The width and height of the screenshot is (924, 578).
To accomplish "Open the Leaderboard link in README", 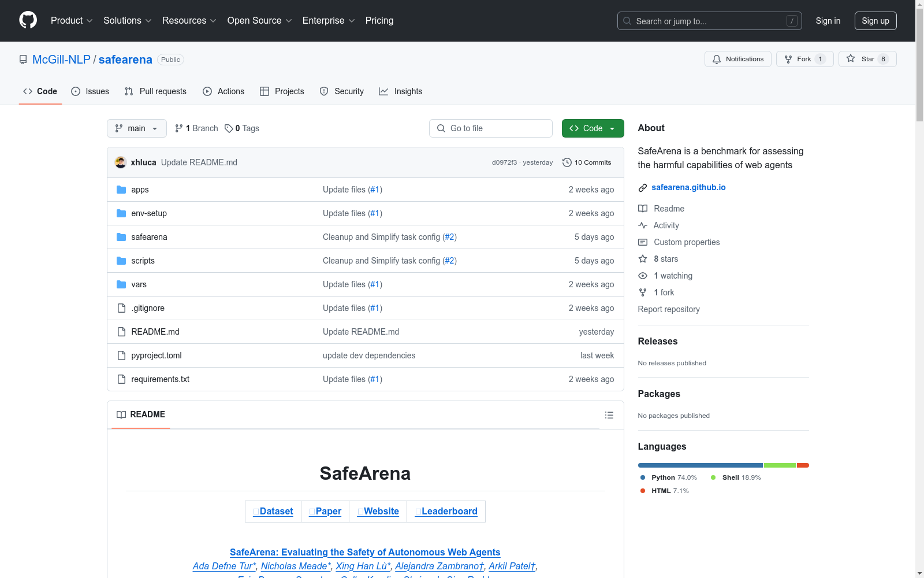I will pyautogui.click(x=446, y=512).
